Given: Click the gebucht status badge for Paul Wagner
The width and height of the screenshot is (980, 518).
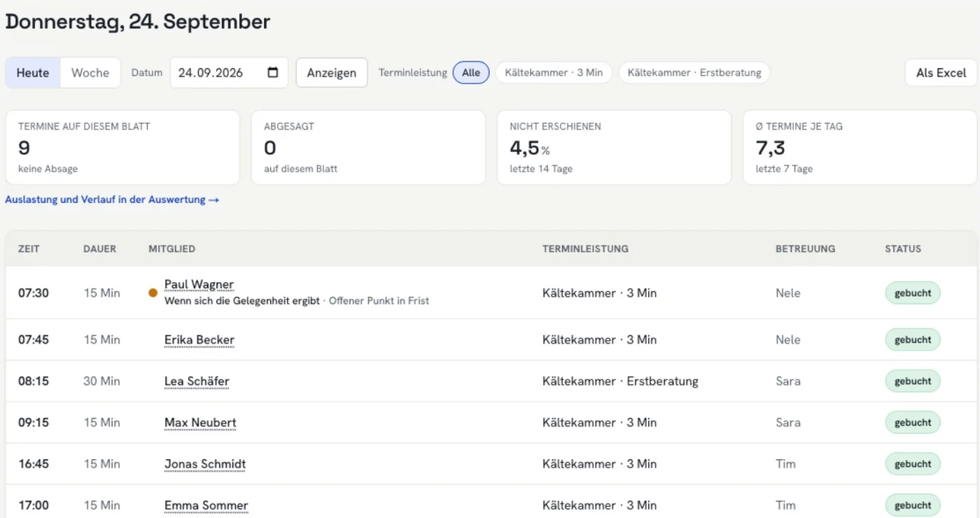Looking at the screenshot, I should tap(913, 293).
